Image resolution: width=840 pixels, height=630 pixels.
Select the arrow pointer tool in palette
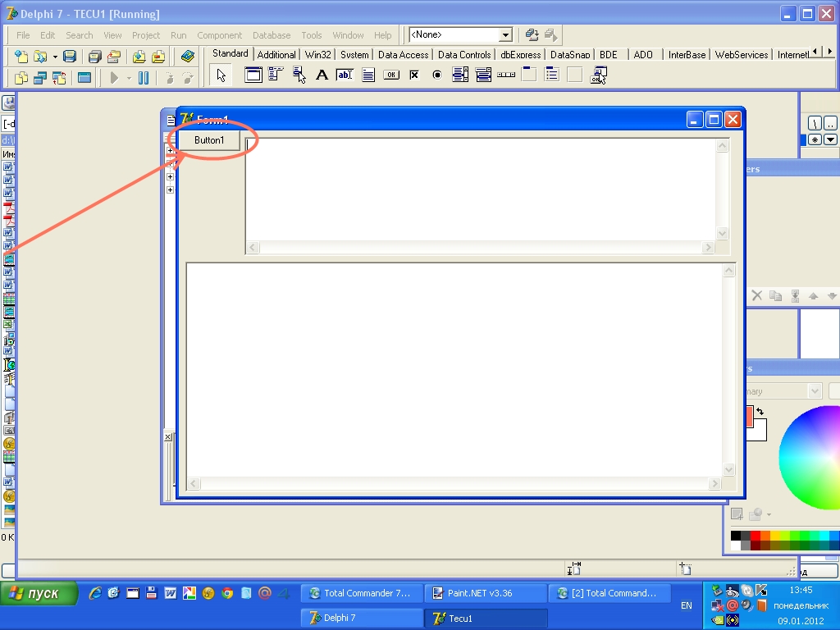click(221, 75)
